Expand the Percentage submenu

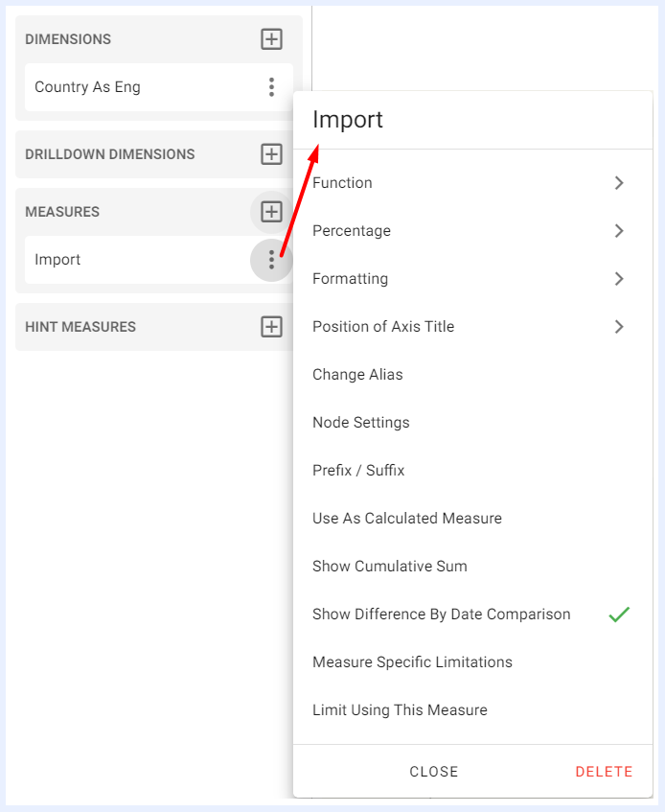(472, 230)
